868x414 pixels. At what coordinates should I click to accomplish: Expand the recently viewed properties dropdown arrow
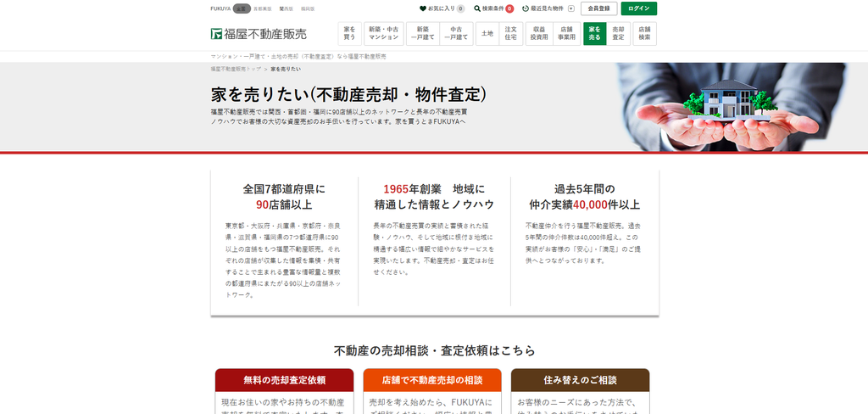coord(571,8)
